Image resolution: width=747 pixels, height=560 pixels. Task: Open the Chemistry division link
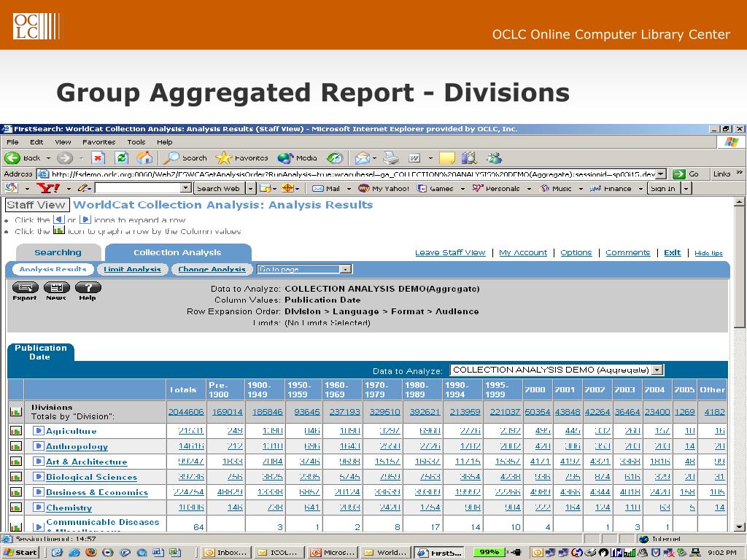coord(69,507)
